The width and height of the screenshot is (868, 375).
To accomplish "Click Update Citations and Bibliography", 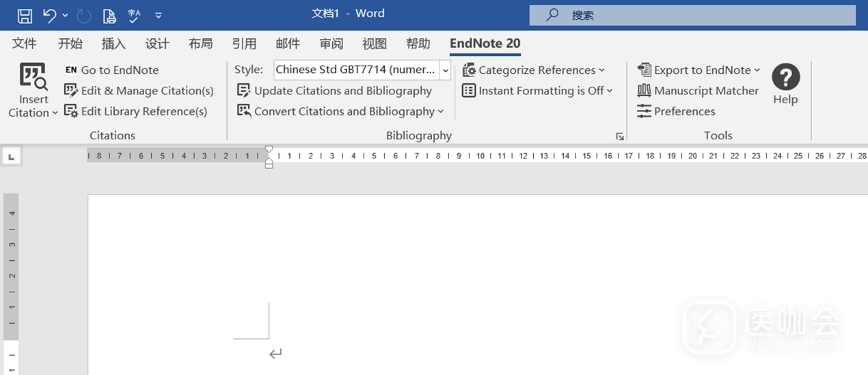I will click(334, 91).
